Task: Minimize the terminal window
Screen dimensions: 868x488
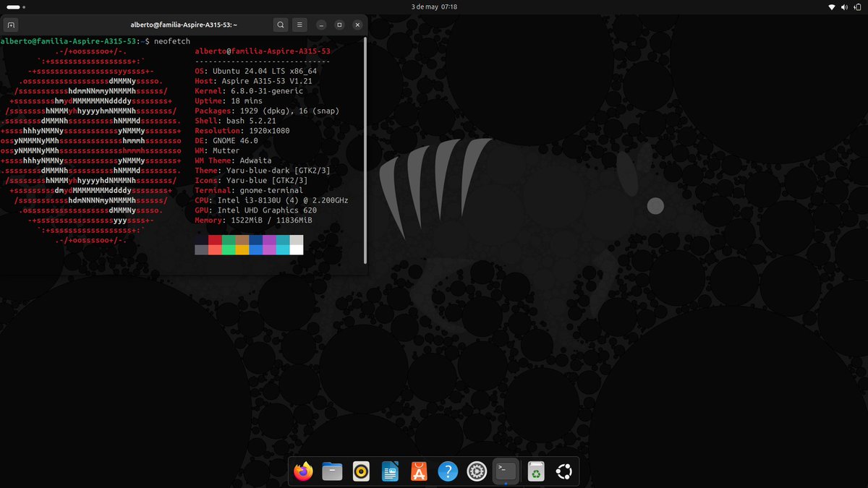Action: (320, 25)
